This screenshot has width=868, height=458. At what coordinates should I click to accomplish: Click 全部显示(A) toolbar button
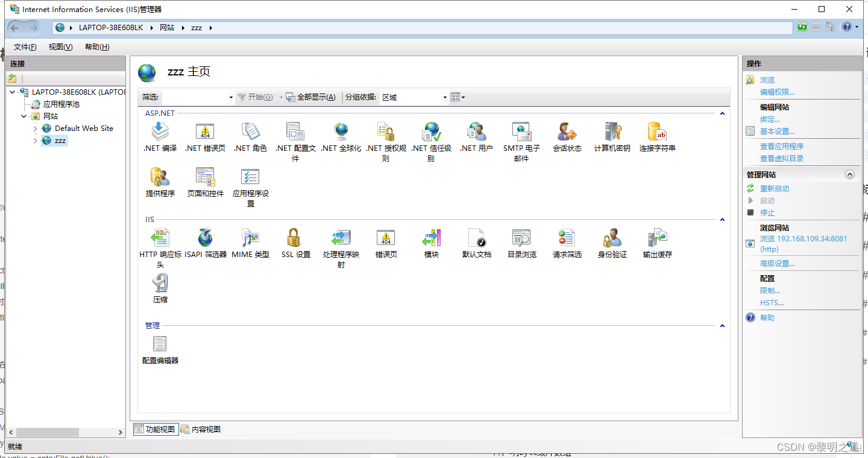pyautogui.click(x=311, y=97)
